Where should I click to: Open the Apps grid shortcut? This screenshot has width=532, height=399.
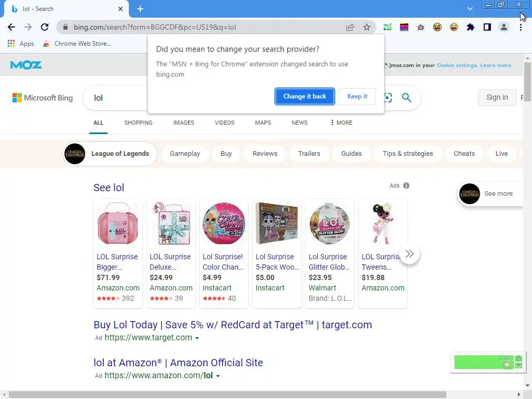click(x=21, y=44)
